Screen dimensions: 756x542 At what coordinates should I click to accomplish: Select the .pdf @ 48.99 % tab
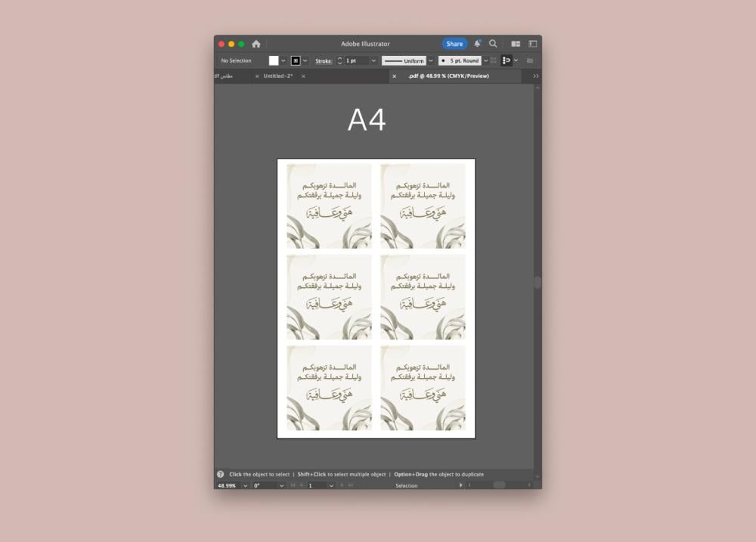point(448,76)
